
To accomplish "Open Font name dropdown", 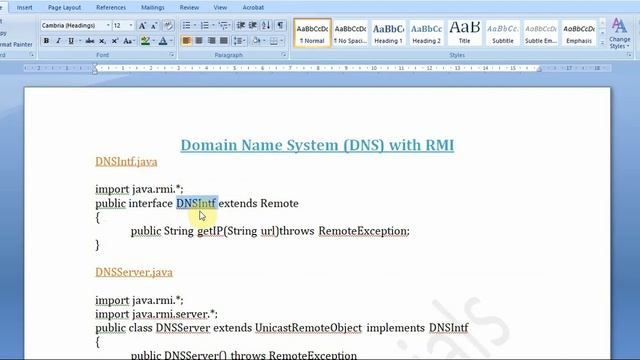I will (108, 25).
